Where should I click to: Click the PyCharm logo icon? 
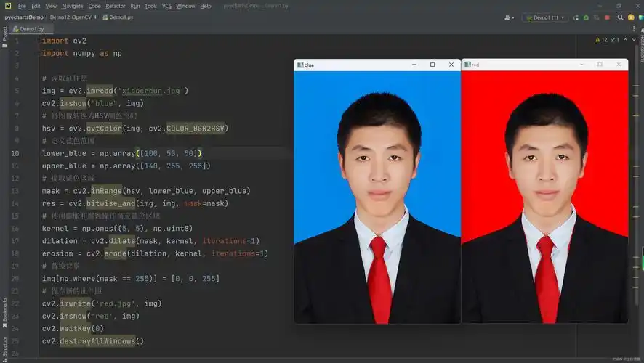pos(8,6)
